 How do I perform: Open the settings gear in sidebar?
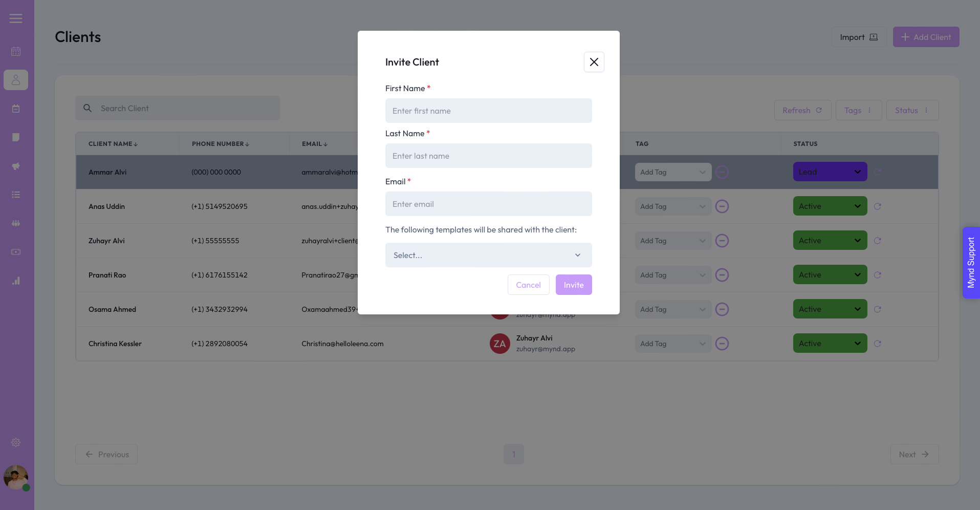tap(16, 442)
